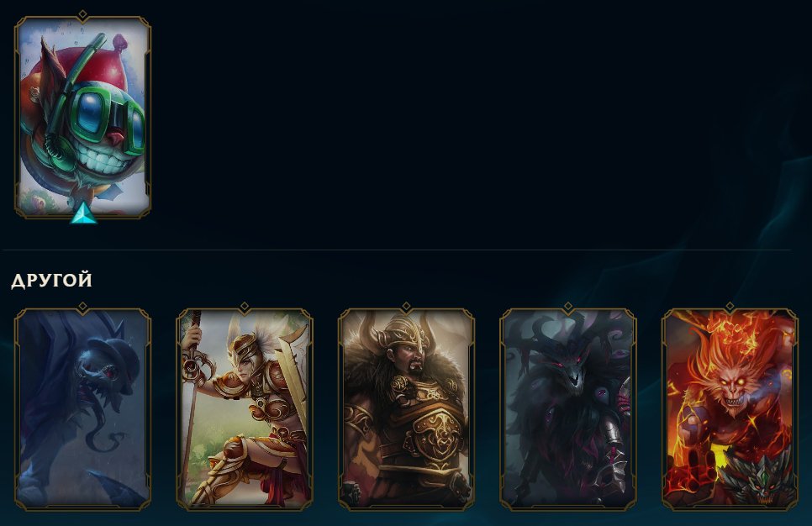Click the ДРУГОЙ section heading

point(51,281)
